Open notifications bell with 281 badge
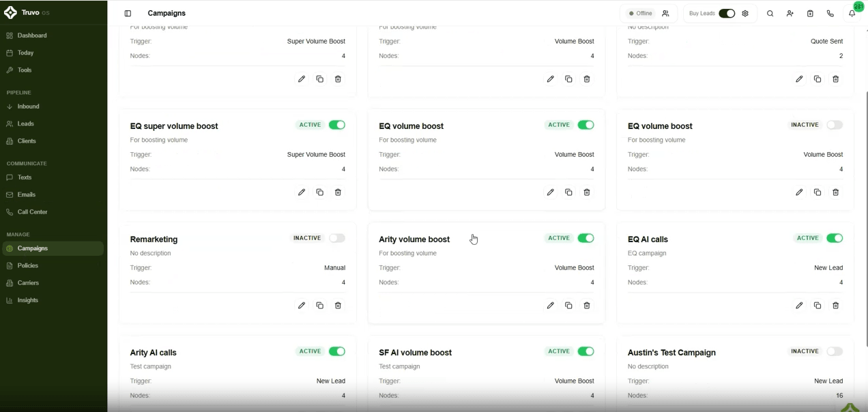The image size is (868, 412). (852, 14)
